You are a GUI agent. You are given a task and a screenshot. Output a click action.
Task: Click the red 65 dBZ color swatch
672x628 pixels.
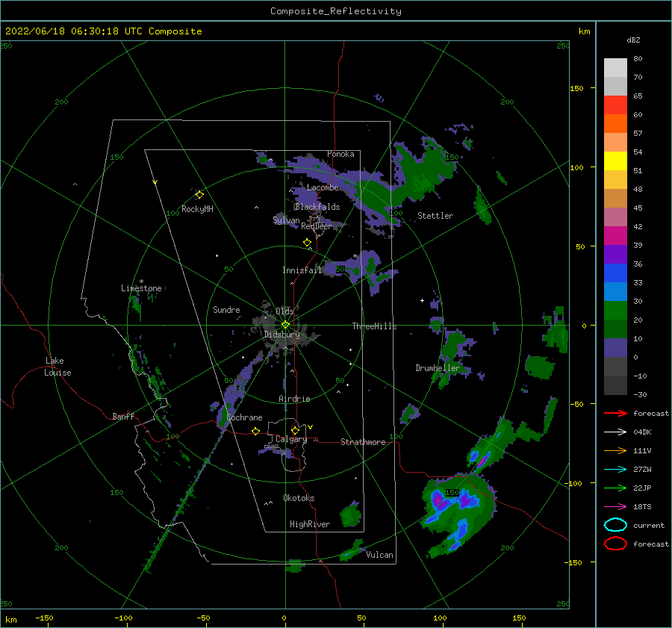click(615, 105)
